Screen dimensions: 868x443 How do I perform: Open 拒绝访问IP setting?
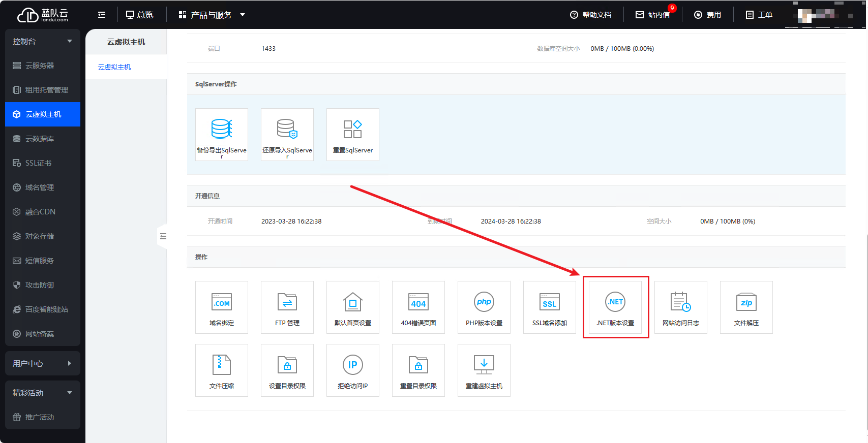click(353, 370)
